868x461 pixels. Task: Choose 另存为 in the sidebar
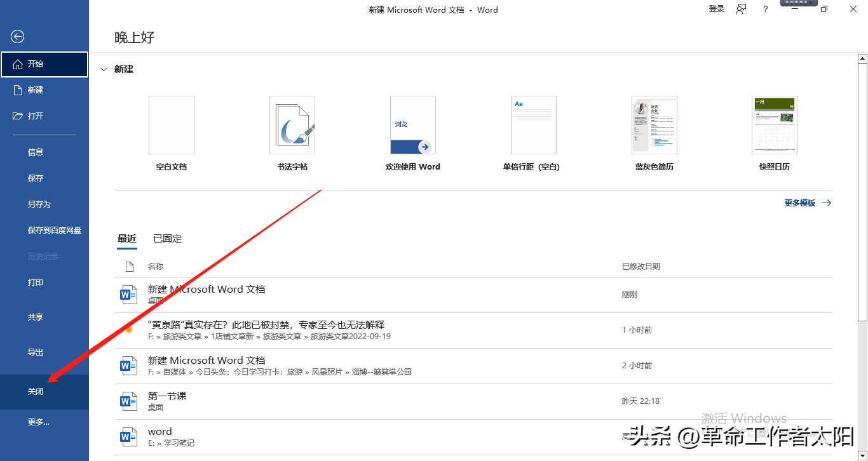pos(44,204)
